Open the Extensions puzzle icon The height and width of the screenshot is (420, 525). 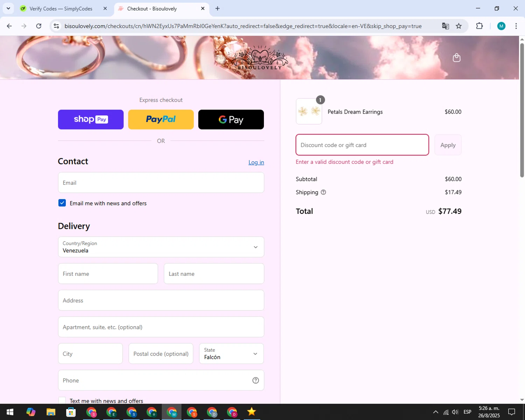(x=479, y=26)
